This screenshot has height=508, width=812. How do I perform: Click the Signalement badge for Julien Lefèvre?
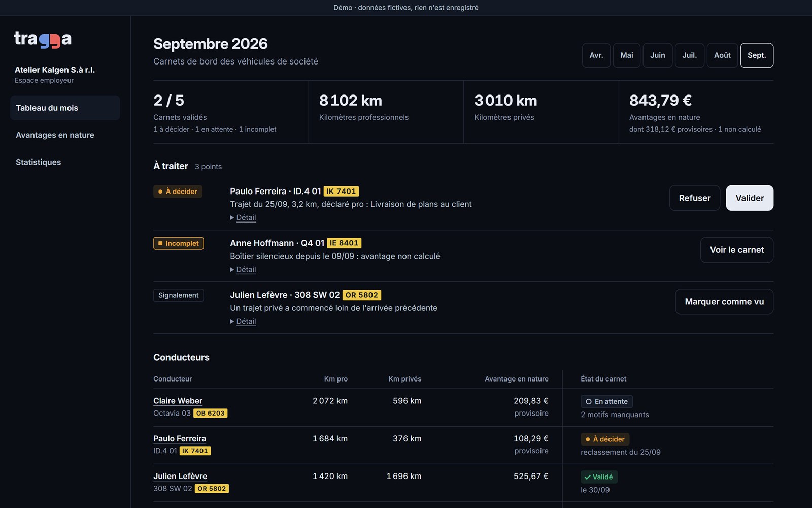tap(179, 295)
